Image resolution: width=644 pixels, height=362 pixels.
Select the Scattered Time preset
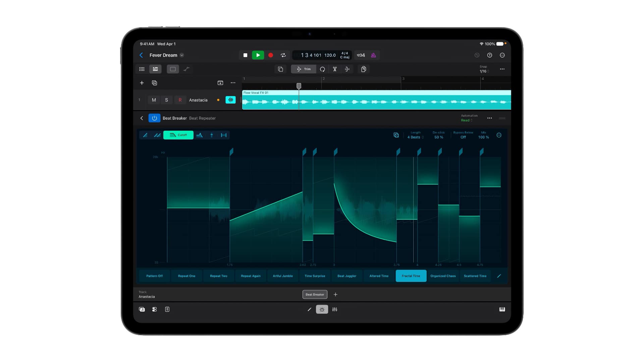click(475, 276)
